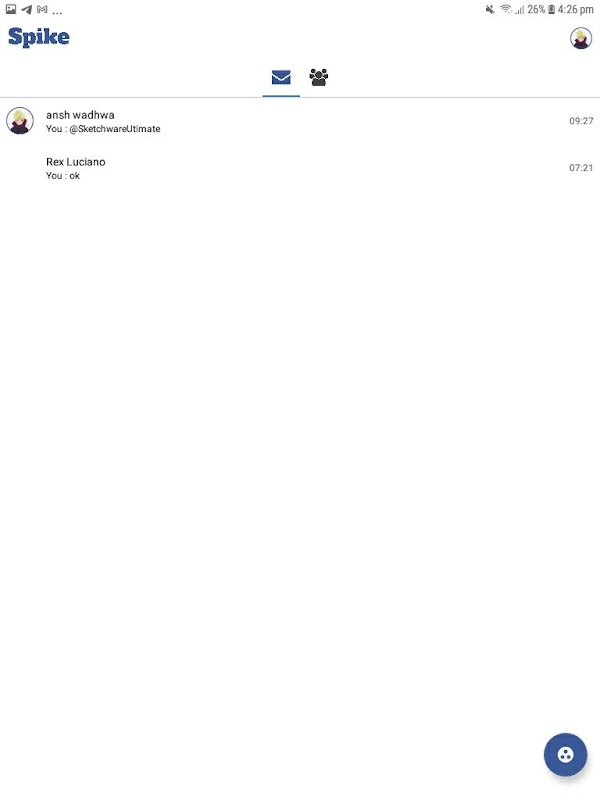The height and width of the screenshot is (800, 600).
Task: Tap the 07:21 timestamp
Action: [x=581, y=168]
